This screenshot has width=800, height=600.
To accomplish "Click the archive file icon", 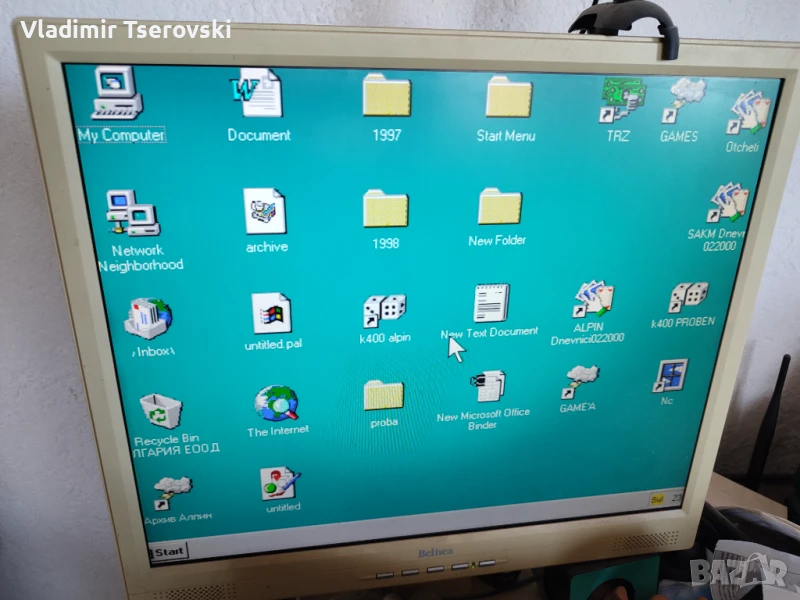I will (x=265, y=212).
